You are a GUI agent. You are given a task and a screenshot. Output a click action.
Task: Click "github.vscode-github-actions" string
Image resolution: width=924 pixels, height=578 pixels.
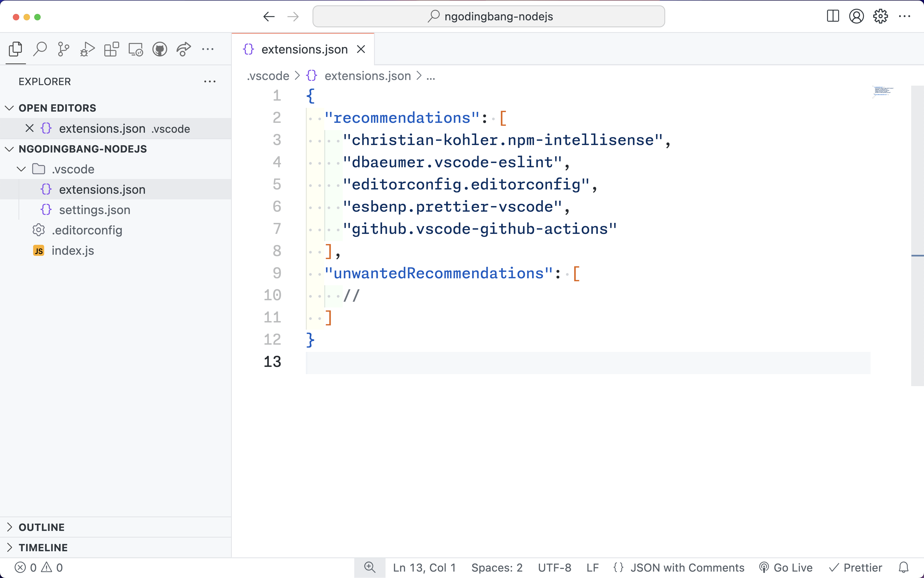tap(480, 229)
